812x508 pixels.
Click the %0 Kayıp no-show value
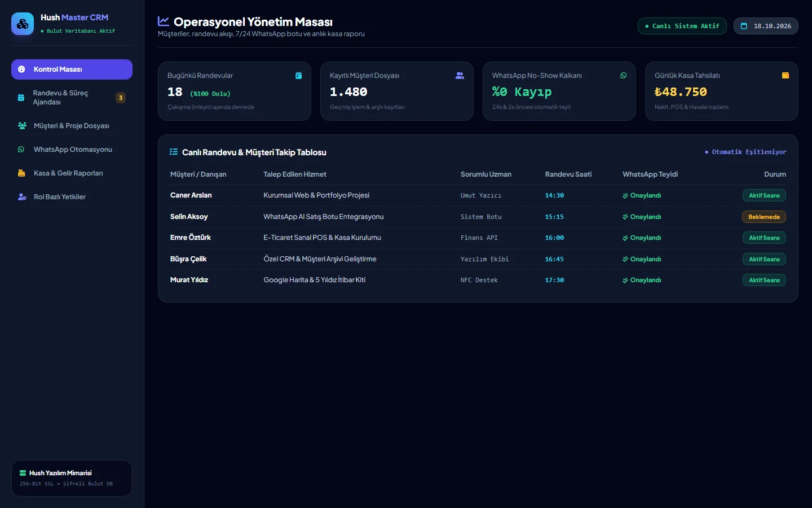522,92
